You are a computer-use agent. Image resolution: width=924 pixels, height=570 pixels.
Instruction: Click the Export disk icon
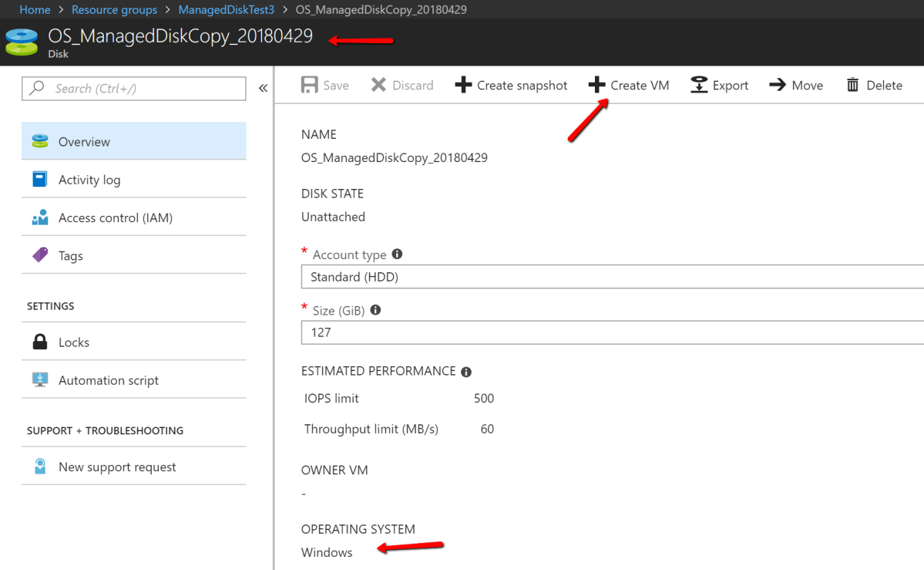pyautogui.click(x=699, y=85)
